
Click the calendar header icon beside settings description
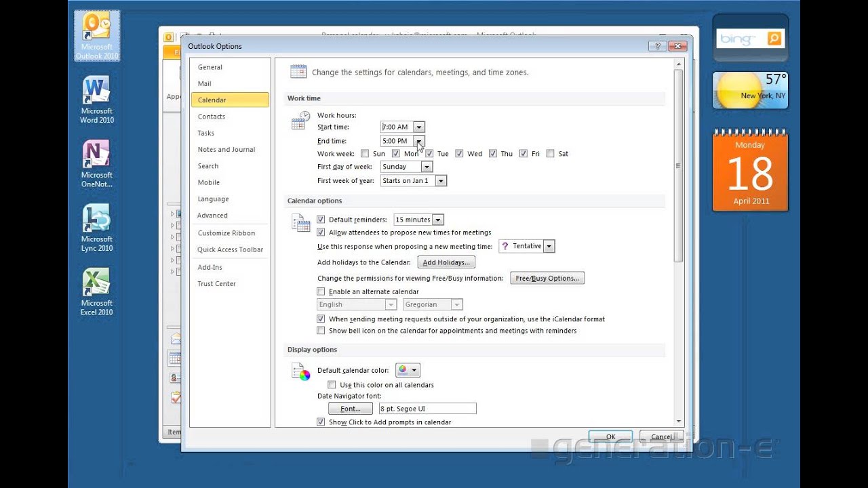(x=298, y=72)
